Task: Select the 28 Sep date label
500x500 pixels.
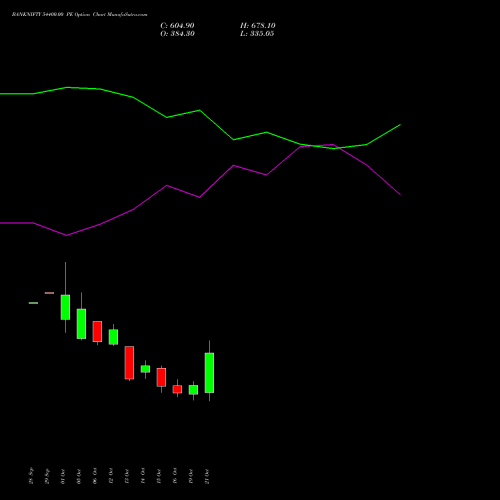Action: tap(31, 476)
